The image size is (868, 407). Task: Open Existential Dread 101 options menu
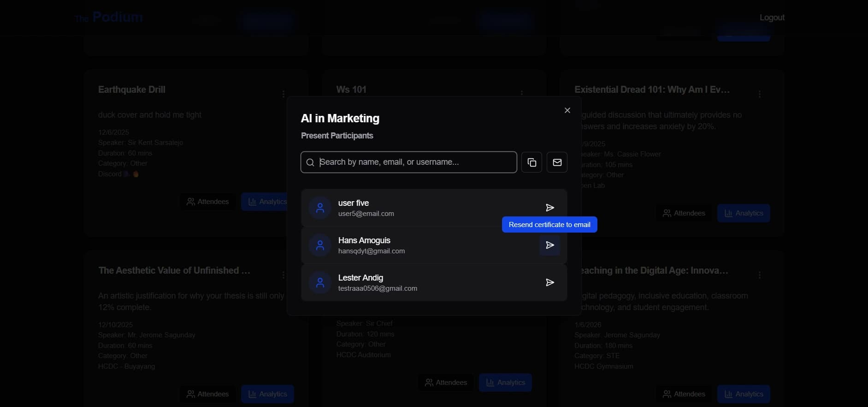pos(760,94)
